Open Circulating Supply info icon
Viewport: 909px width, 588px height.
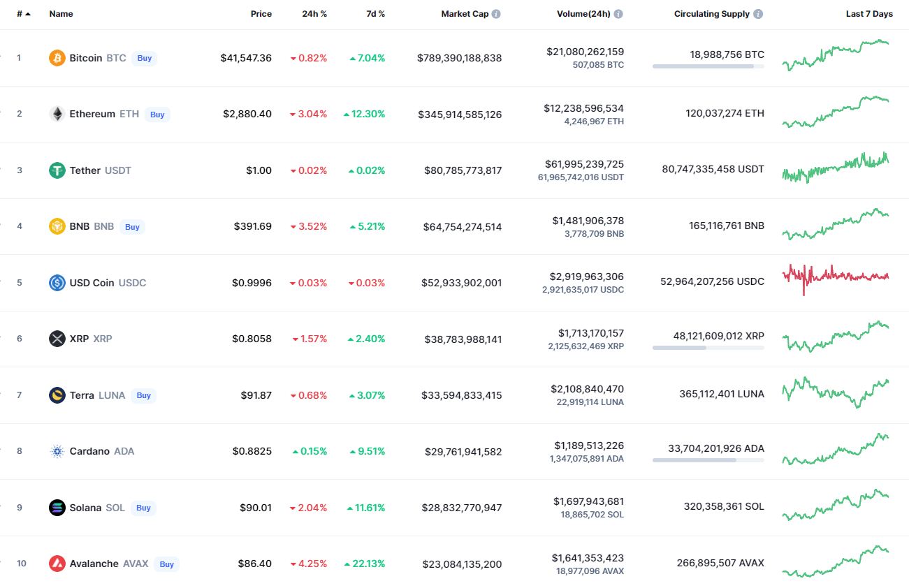(x=759, y=14)
